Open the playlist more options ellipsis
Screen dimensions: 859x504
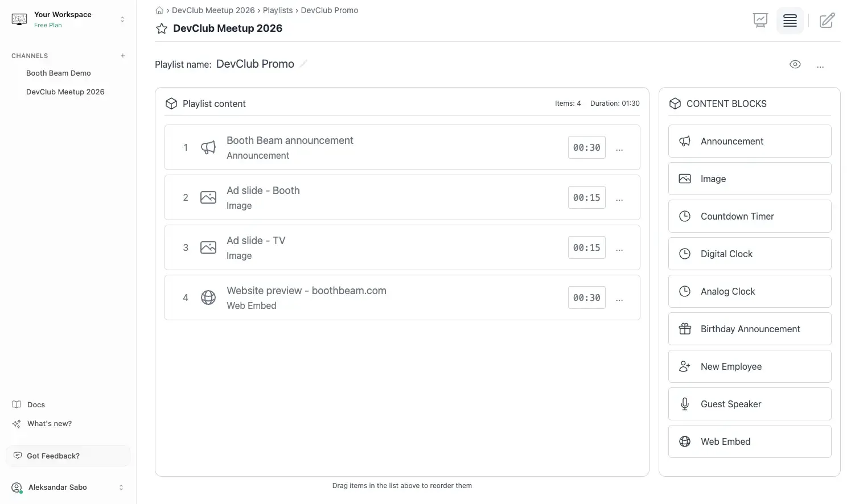point(820,65)
